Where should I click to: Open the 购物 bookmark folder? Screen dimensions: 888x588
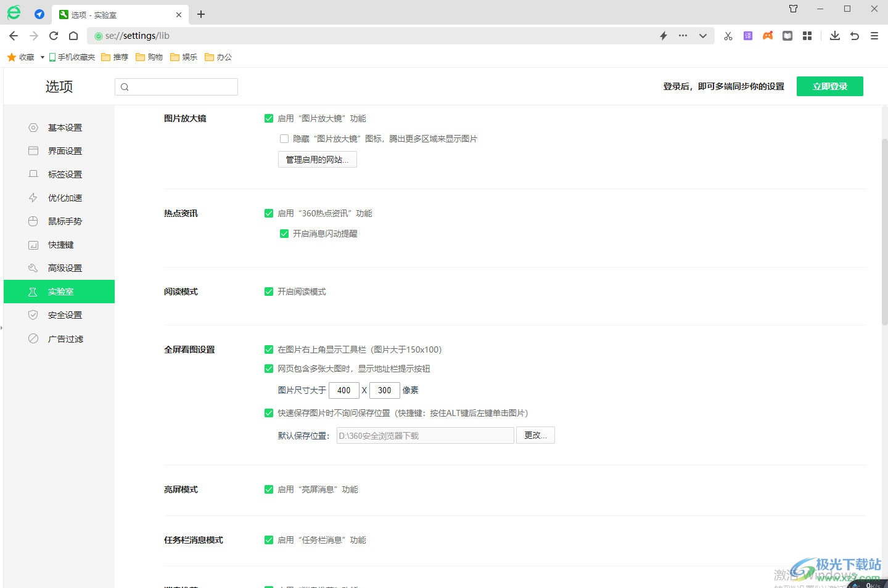[150, 57]
